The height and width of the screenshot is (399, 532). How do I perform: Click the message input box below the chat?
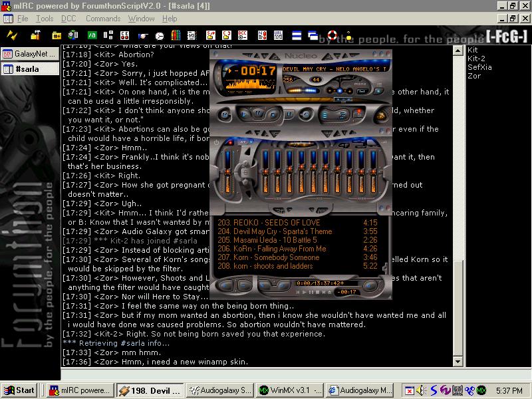(296, 374)
